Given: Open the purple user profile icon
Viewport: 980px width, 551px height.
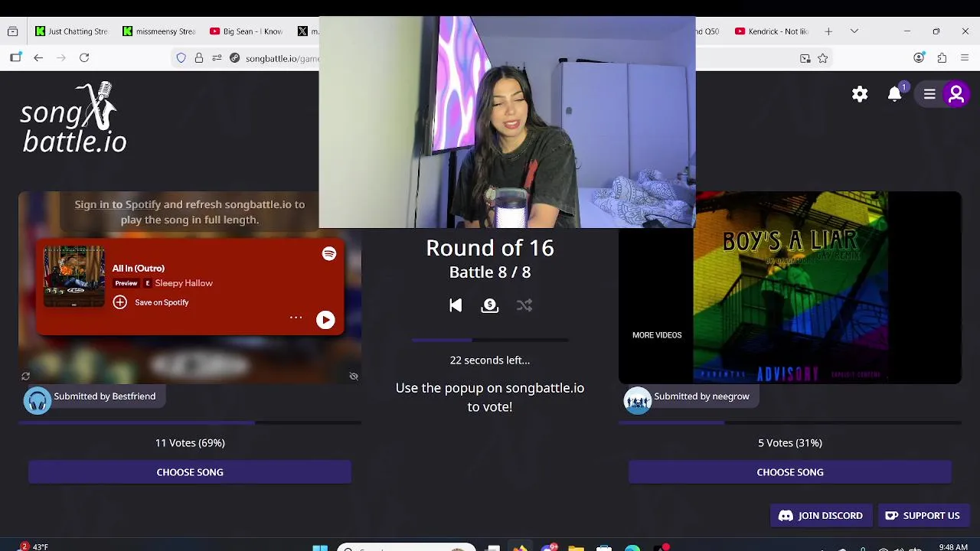Looking at the screenshot, I should (x=955, y=94).
